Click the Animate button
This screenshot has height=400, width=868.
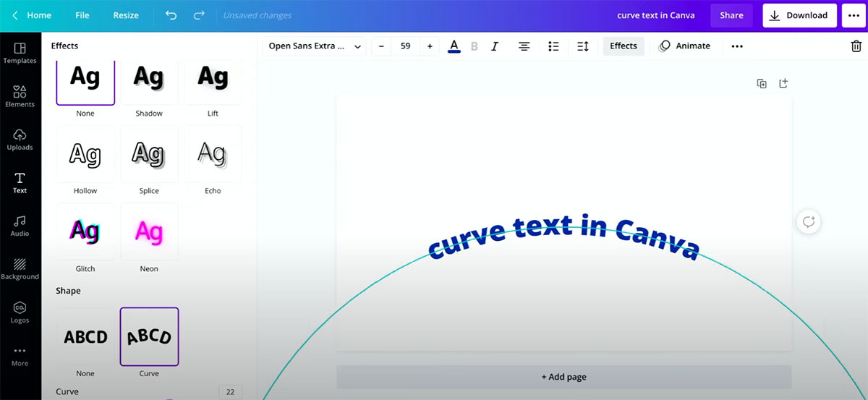tap(685, 46)
